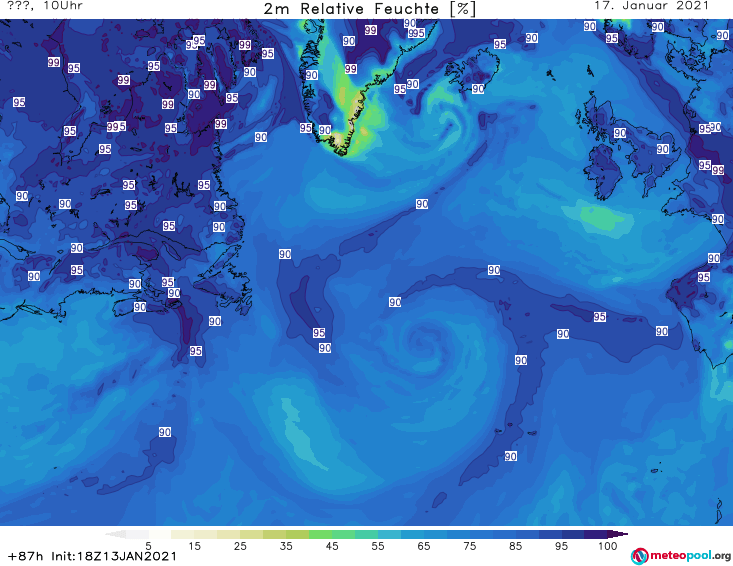Click the meteopool.org logo
The width and height of the screenshot is (733, 566).
pos(681,556)
